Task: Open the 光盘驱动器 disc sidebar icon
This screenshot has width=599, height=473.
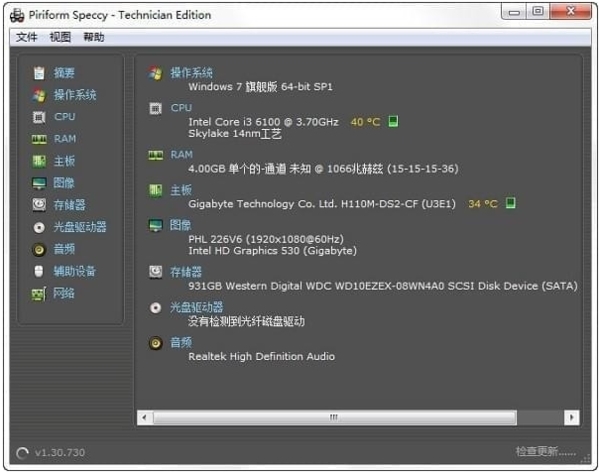Action: [39, 227]
